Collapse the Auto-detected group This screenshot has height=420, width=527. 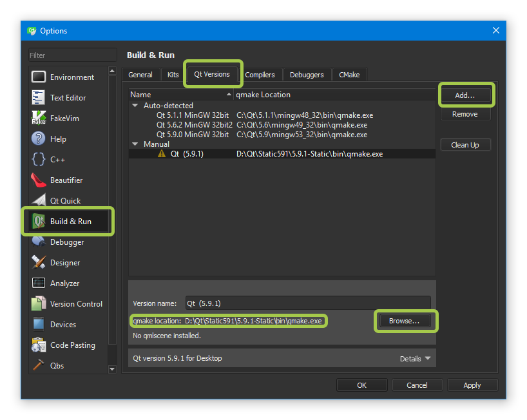pos(135,106)
